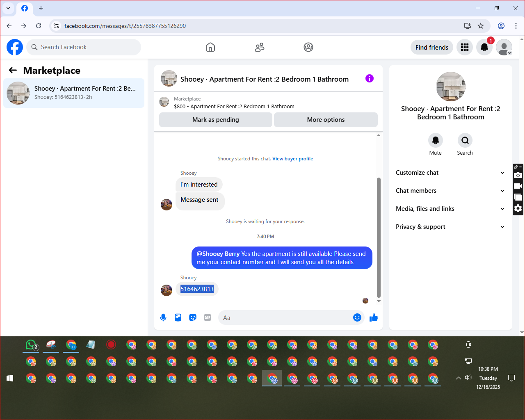View site information icon in address bar
The height and width of the screenshot is (420, 525).
click(x=57, y=26)
